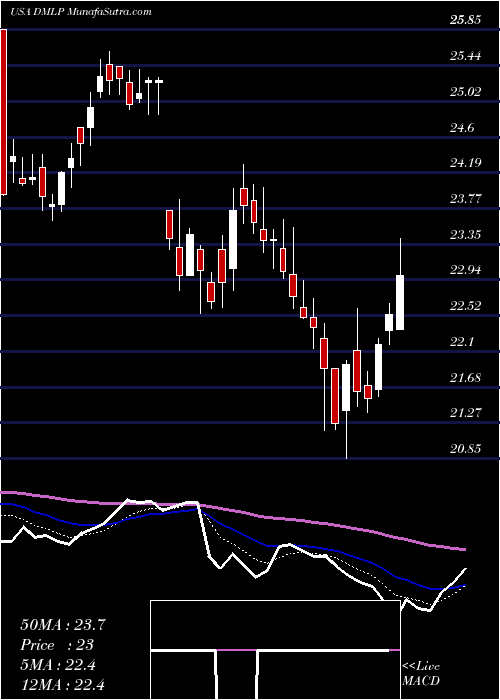Click the 22.94 price axis label
This screenshot has width=500, height=700.
click(466, 270)
